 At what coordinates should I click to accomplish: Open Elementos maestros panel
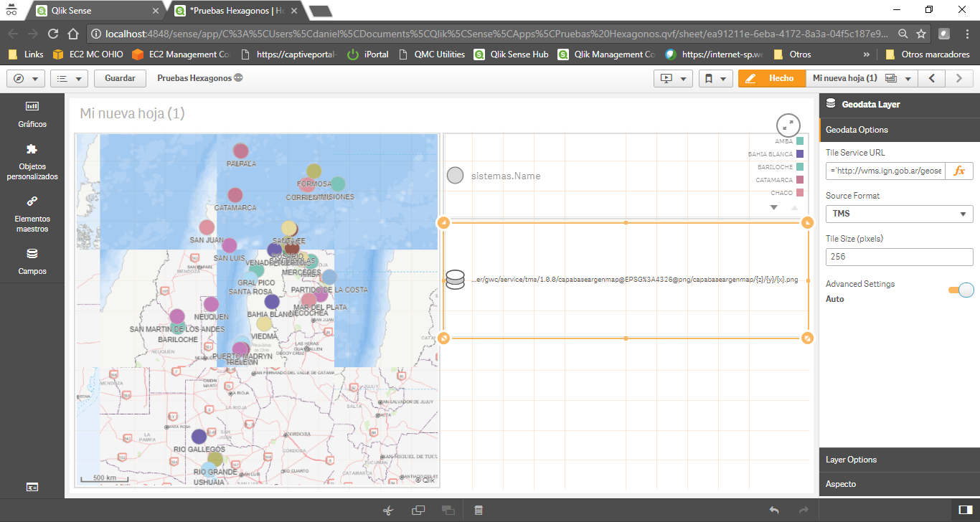(32, 214)
